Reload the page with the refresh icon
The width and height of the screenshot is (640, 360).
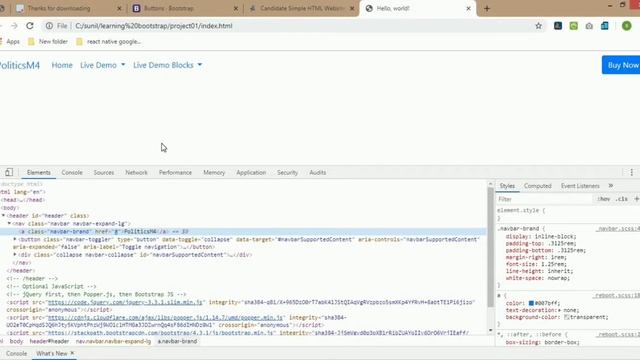(x=30, y=26)
